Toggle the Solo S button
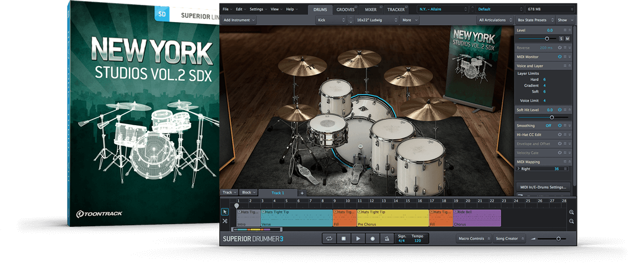 tap(561, 39)
